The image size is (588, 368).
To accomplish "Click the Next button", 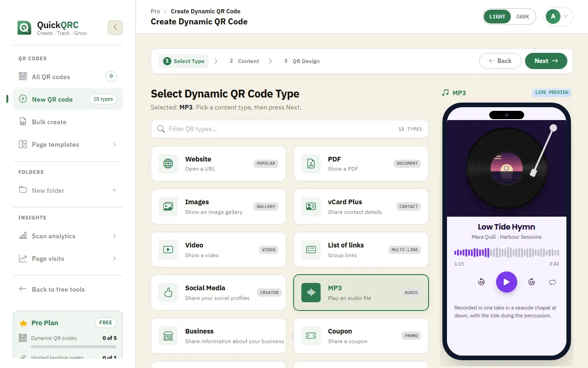I will coord(546,61).
